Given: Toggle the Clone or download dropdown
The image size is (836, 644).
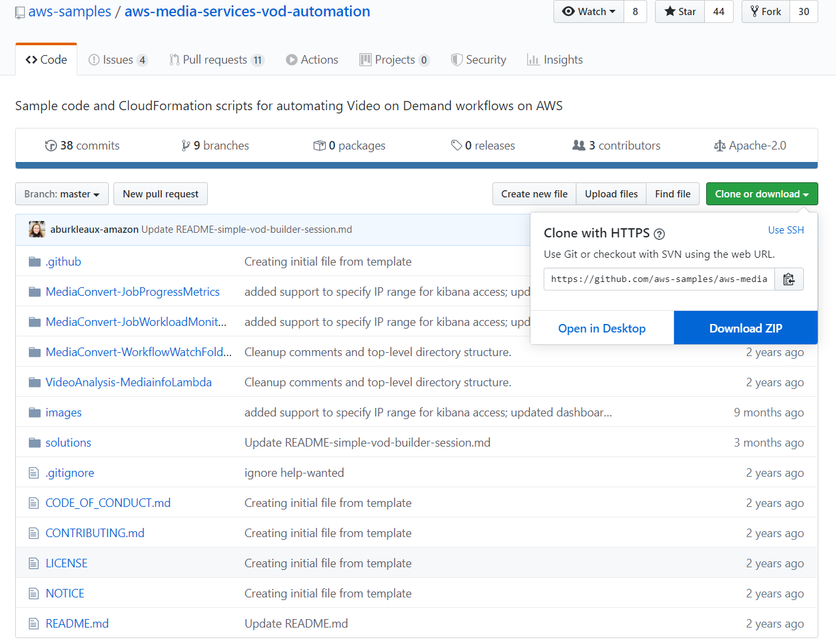Looking at the screenshot, I should [762, 194].
